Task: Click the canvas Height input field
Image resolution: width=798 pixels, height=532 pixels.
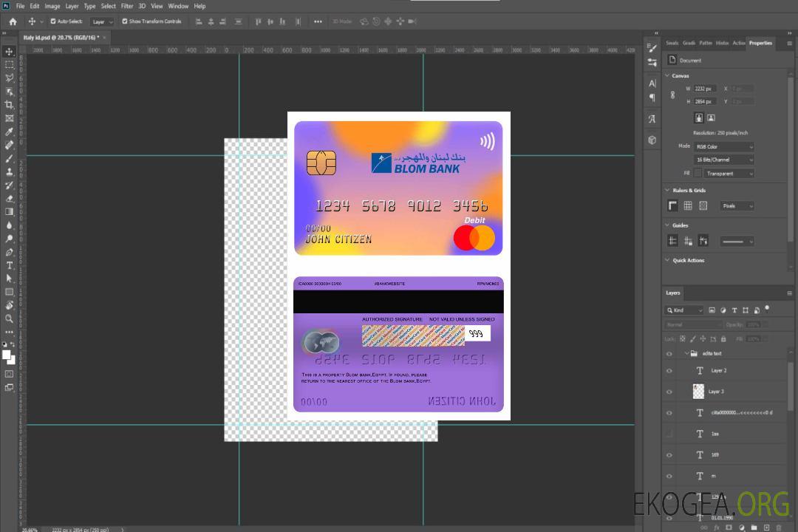Action: pos(705,101)
